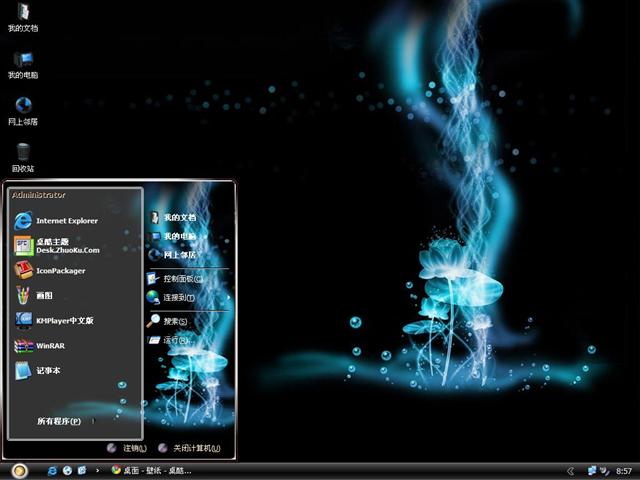Expand 所有程序(P) all programs list

coord(60,421)
